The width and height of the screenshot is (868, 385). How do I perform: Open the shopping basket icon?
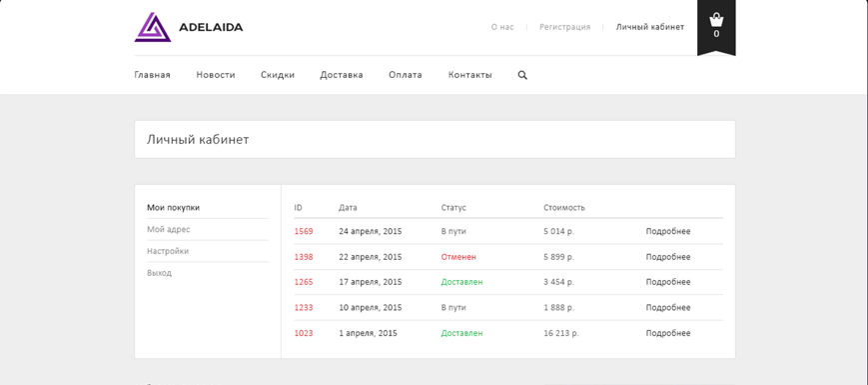[716, 20]
